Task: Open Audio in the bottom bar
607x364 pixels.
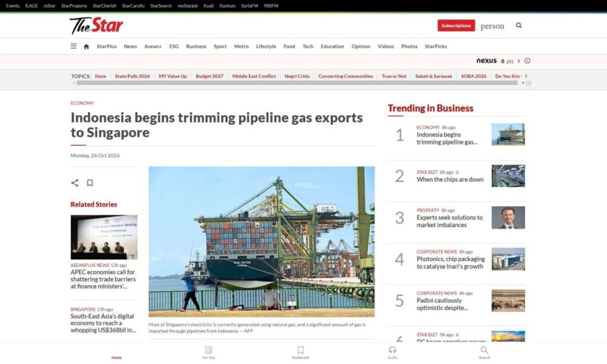Action: pos(393,352)
